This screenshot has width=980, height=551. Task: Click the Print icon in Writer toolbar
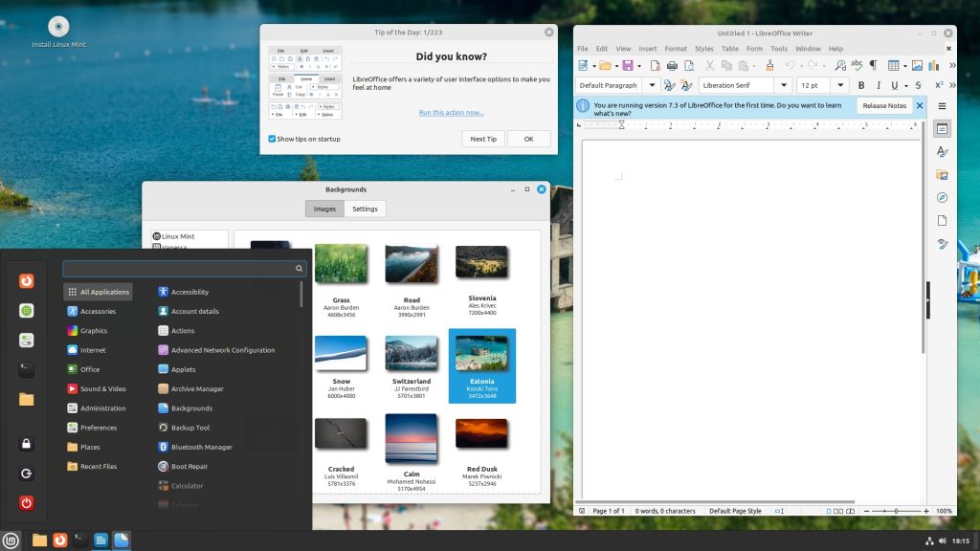(x=672, y=66)
